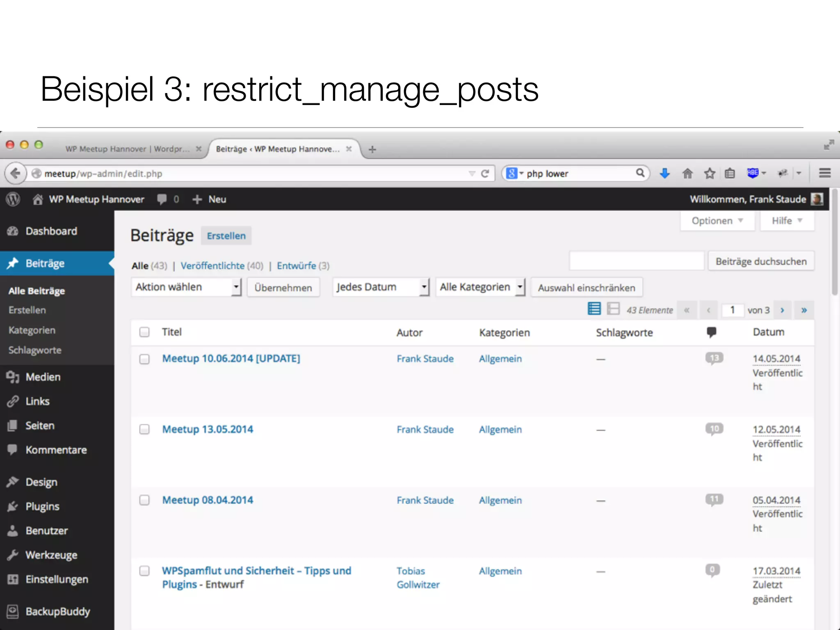Open the 13 comments bubble for Meetup 10.06.2014
Image resolution: width=840 pixels, height=630 pixels.
[714, 358]
